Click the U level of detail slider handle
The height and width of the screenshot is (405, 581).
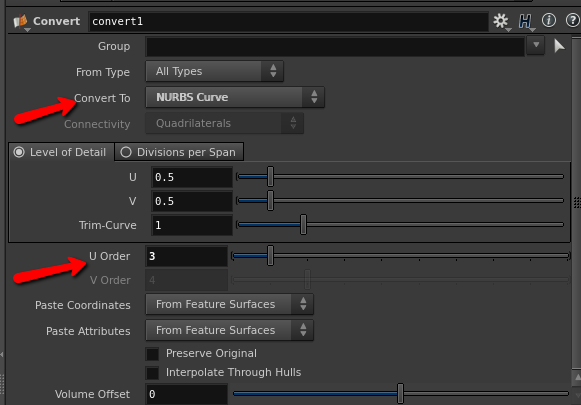(x=270, y=176)
